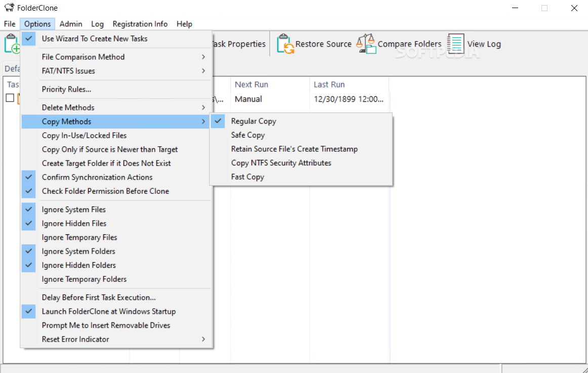Open the Copy Methods submenu
The image size is (588, 373).
coord(116,121)
